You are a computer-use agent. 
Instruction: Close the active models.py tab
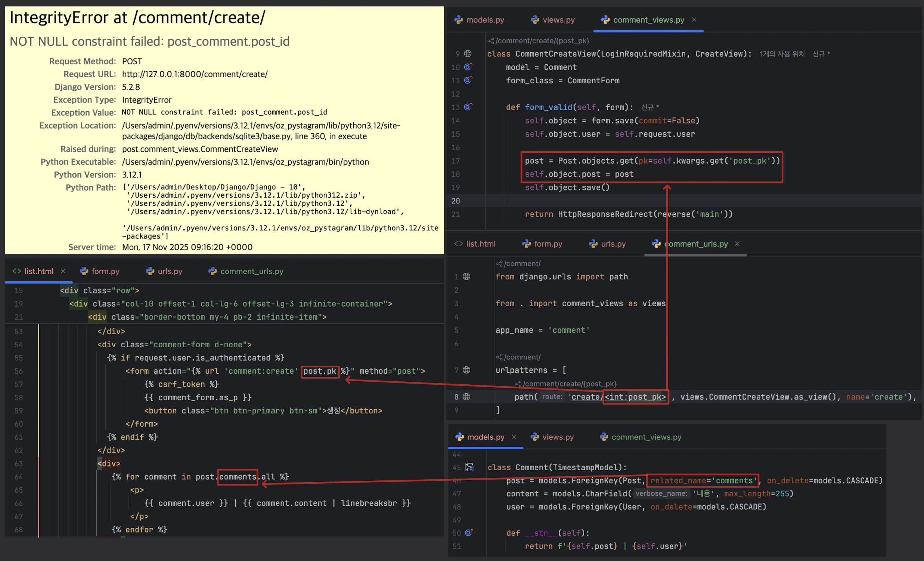(x=514, y=437)
